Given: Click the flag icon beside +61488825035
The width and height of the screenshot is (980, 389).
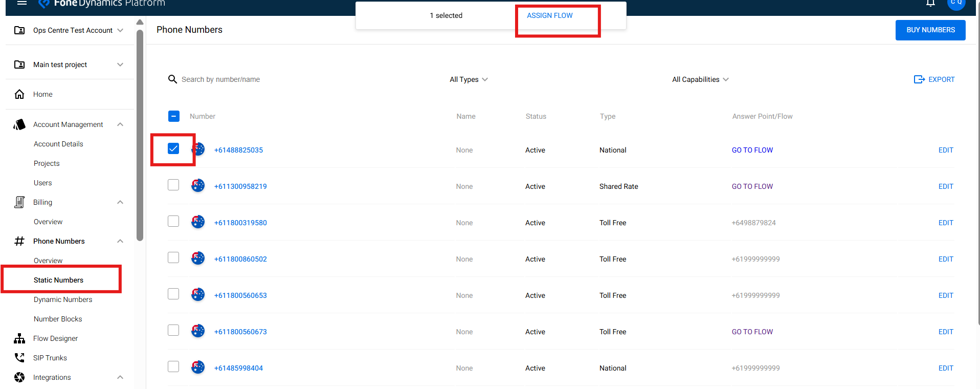Looking at the screenshot, I should (198, 149).
